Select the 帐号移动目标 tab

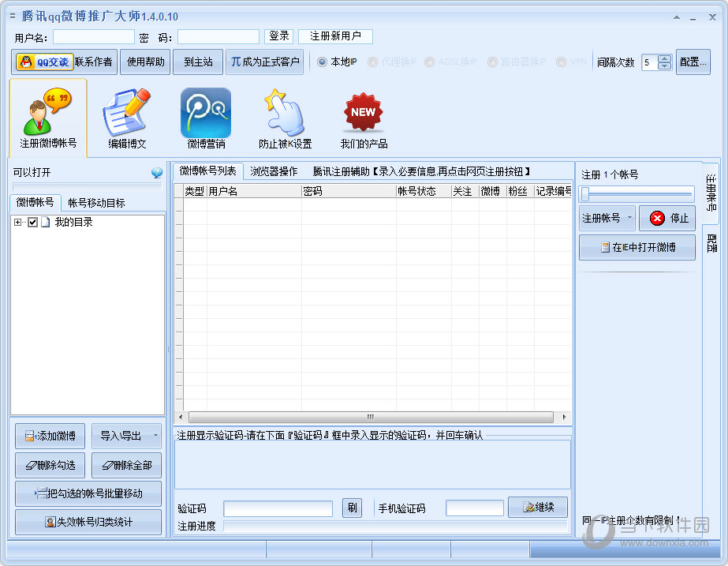[x=96, y=203]
